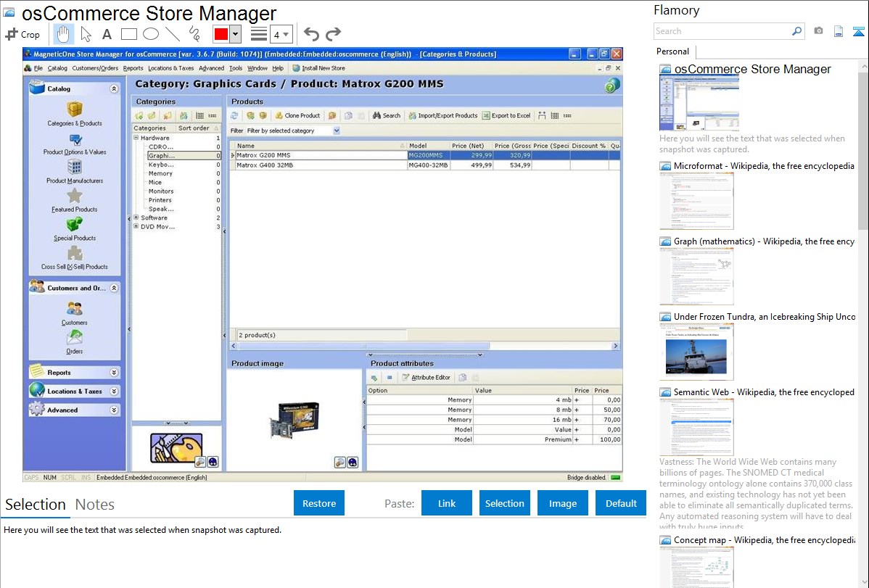Viewport: 869px width, 588px height.
Task: Click the red color swatch
Action: 221,34
